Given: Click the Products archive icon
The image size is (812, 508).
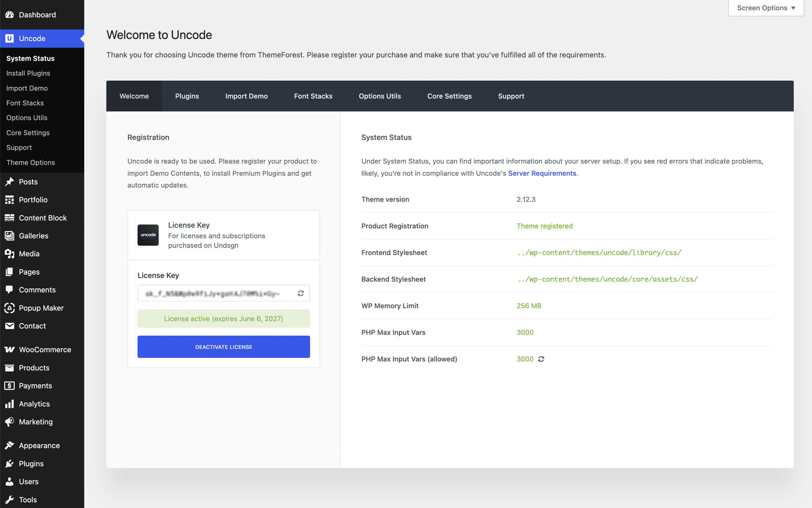Looking at the screenshot, I should [9, 368].
